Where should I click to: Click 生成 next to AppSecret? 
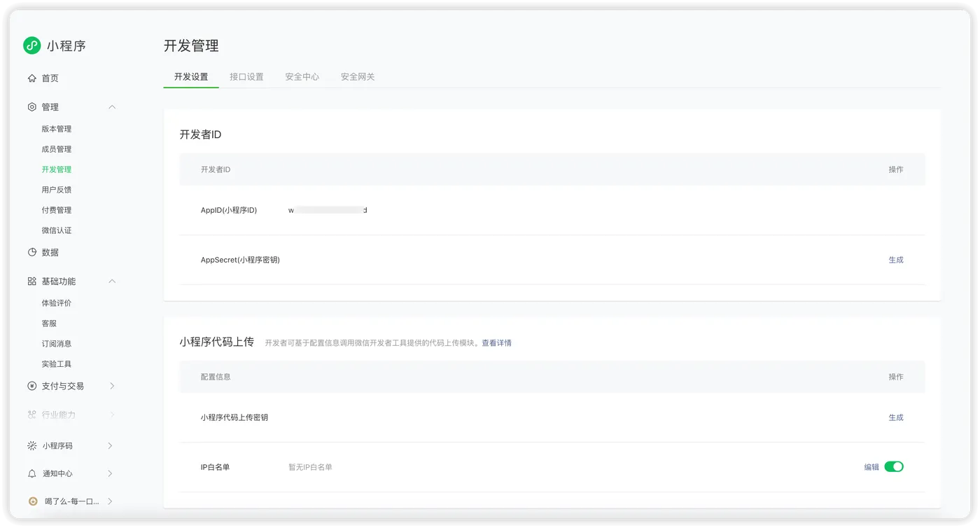pos(896,259)
